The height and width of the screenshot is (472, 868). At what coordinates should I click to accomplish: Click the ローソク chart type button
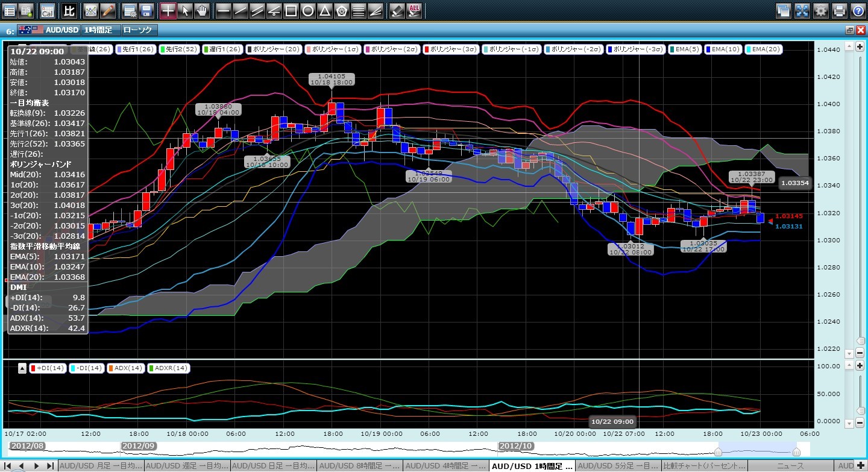click(x=139, y=30)
